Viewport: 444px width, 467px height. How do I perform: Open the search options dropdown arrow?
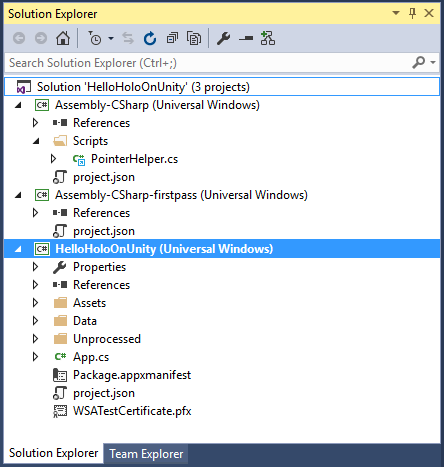[x=433, y=62]
